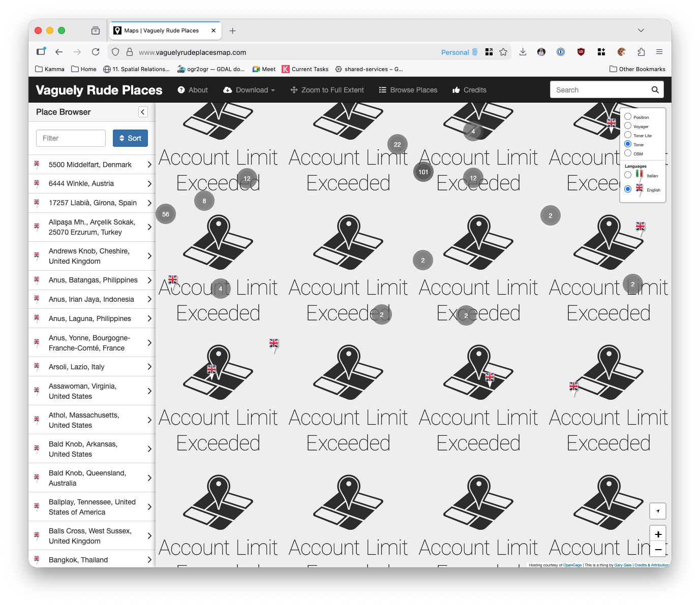Click the search magnifier icon
The image size is (700, 605).
coord(655,90)
